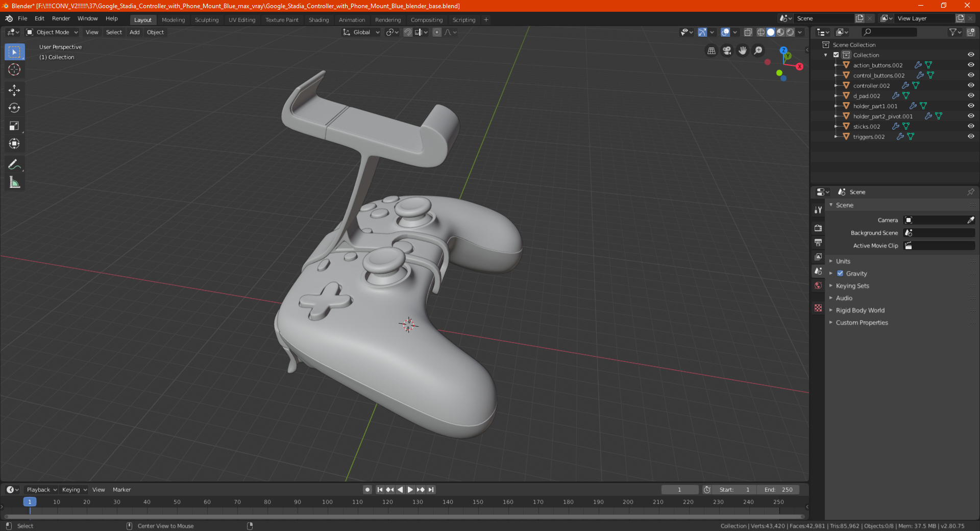The height and width of the screenshot is (531, 980).
Task: Pick the Measure ruler tool
Action: (x=14, y=182)
